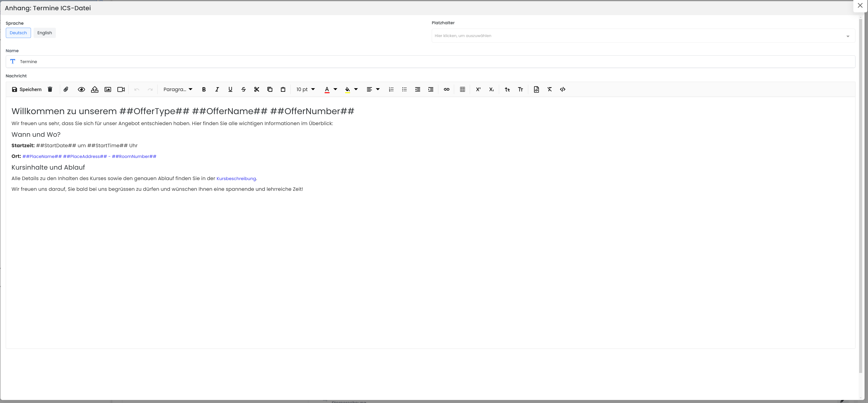Toggle italic formatting
This screenshot has width=868, height=403.
pos(217,89)
